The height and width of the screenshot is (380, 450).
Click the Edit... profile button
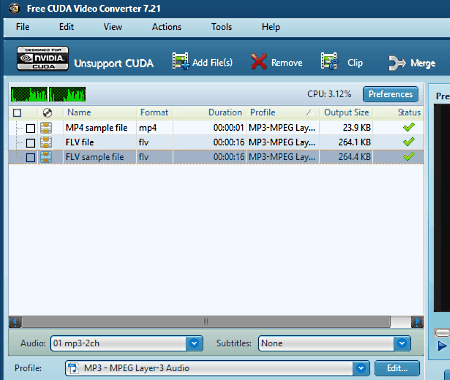coord(397,368)
